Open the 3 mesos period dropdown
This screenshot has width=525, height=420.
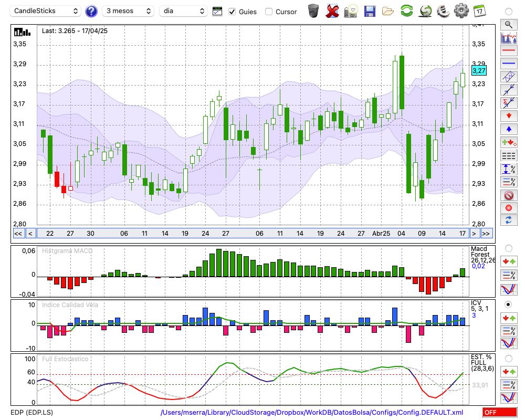pos(128,11)
